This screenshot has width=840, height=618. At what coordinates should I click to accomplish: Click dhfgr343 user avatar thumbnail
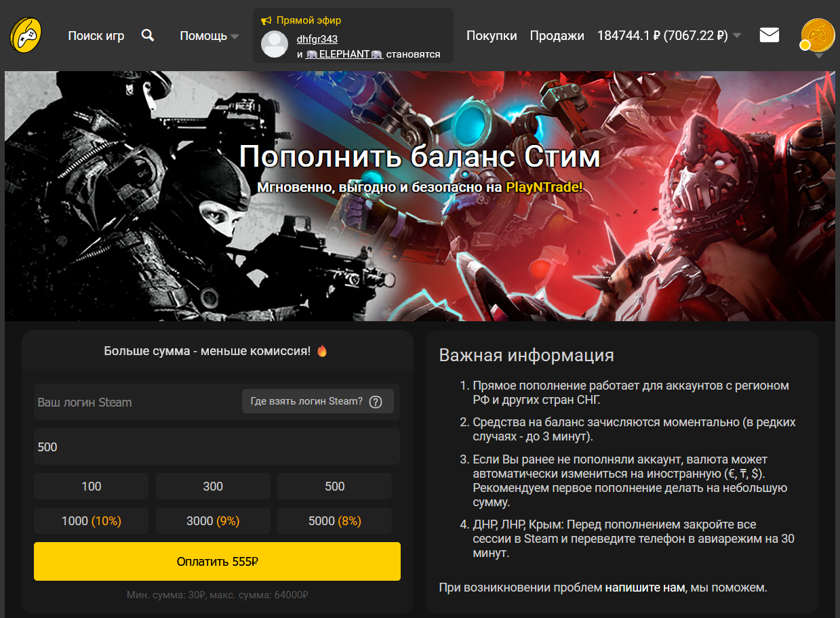point(275,44)
